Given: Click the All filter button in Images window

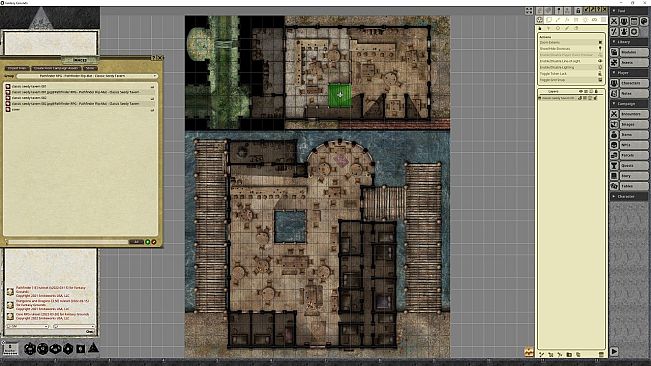Looking at the screenshot, I should click(x=136, y=242).
